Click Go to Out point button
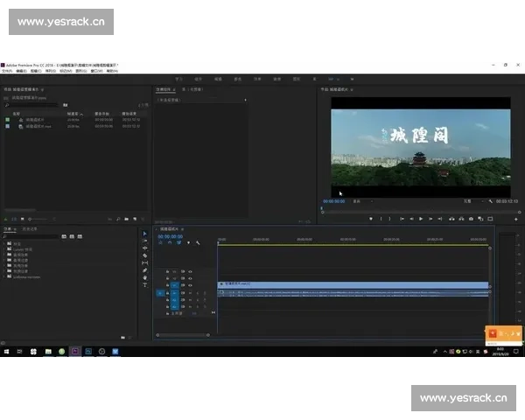This screenshot has width=525, height=420. pos(440,219)
